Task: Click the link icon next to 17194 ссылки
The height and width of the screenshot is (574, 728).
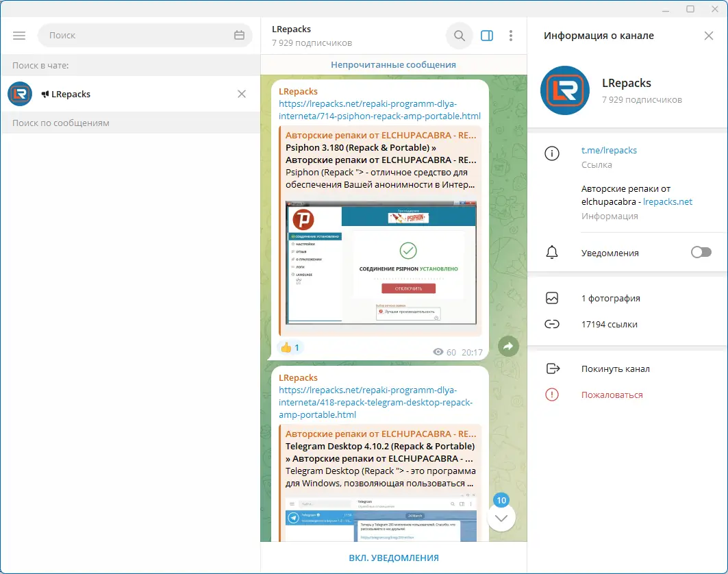Action: tap(551, 323)
